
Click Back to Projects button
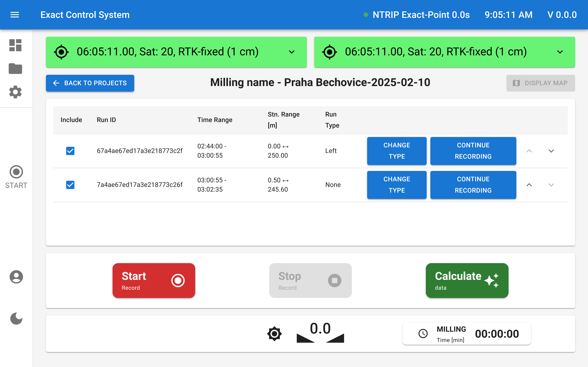[90, 83]
